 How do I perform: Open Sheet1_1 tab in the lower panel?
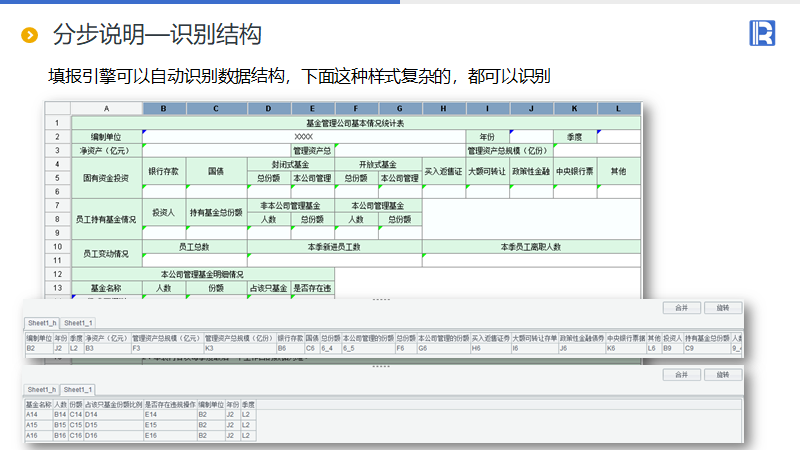tap(76, 389)
